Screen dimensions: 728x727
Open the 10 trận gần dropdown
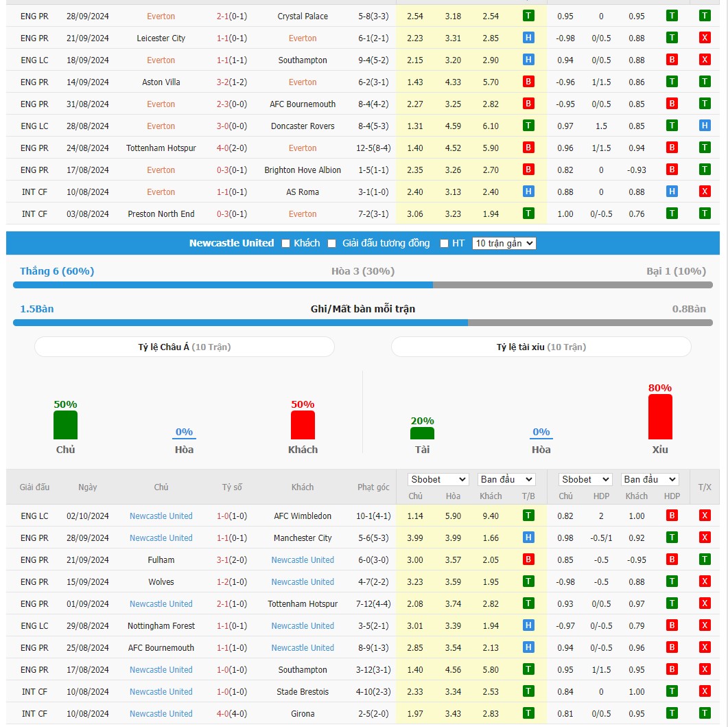504,244
